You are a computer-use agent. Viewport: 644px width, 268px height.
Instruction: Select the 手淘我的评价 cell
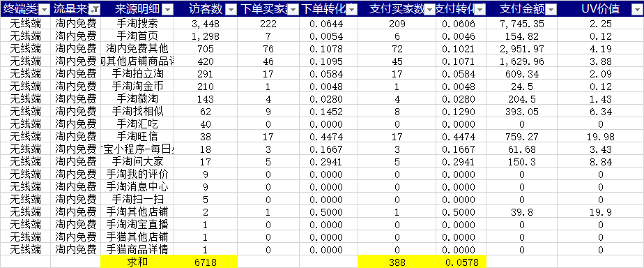pos(137,174)
